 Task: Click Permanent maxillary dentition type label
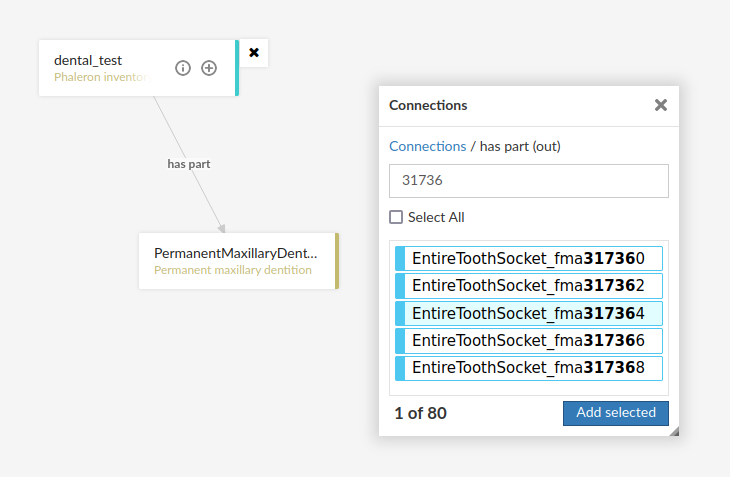point(233,270)
